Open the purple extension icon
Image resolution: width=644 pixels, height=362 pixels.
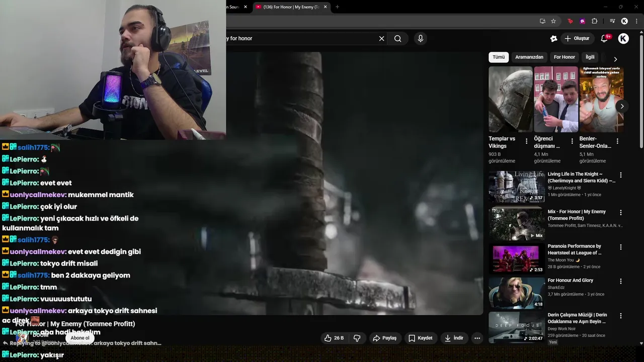[x=582, y=21]
